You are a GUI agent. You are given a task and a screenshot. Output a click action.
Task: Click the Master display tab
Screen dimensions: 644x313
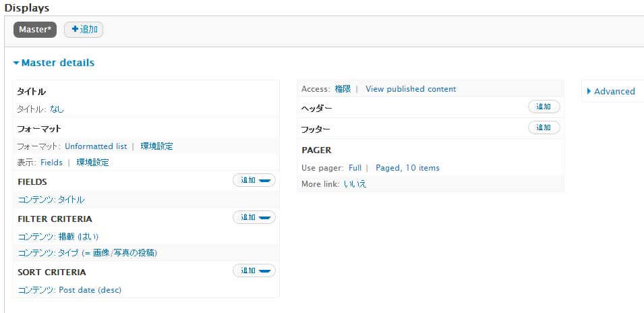tap(35, 30)
